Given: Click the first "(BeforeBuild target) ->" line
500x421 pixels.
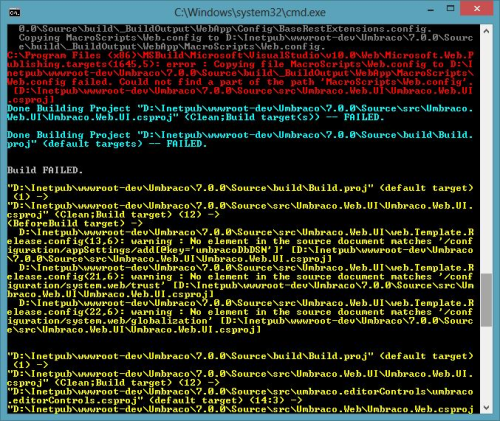Looking at the screenshot, I should 75,224.
